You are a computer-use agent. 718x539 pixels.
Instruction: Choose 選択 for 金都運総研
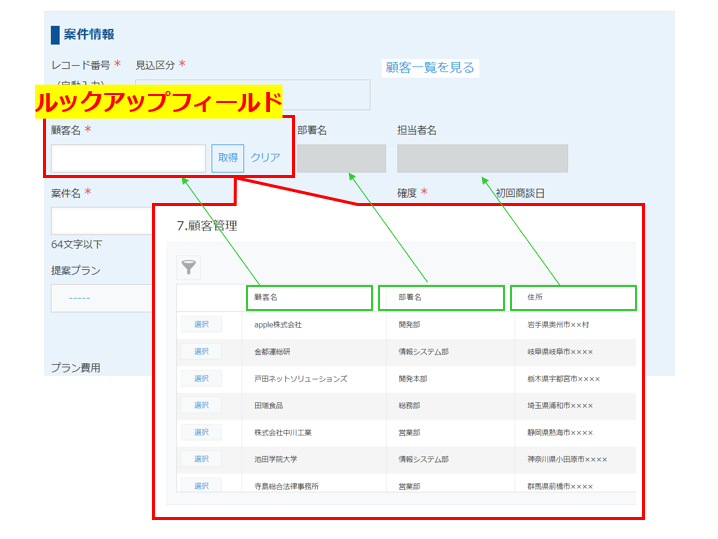click(x=201, y=351)
